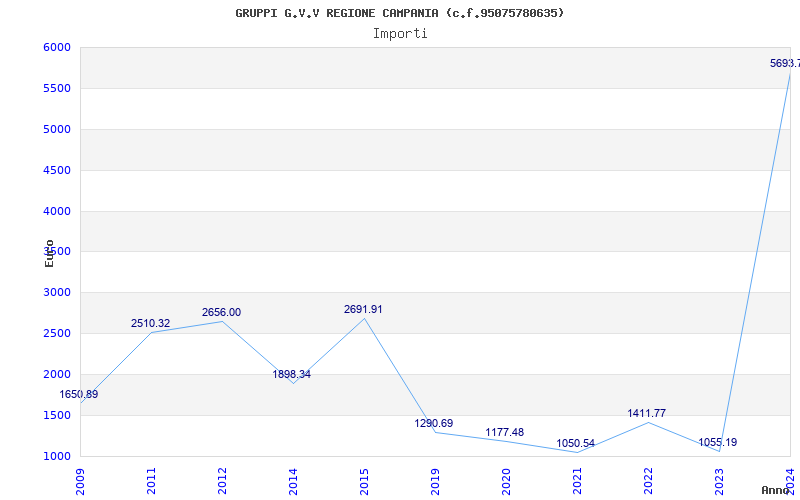Screen dimensions: 800x500
Task: Click the 2015 x-axis year label
Action: pyautogui.click(x=364, y=481)
